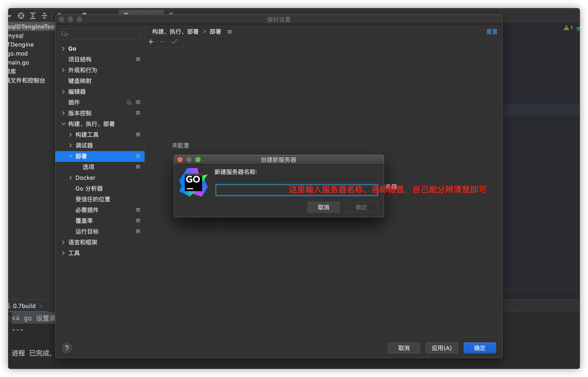Click the translation icon beside 插件
The width and height of the screenshot is (588, 377).
click(129, 102)
